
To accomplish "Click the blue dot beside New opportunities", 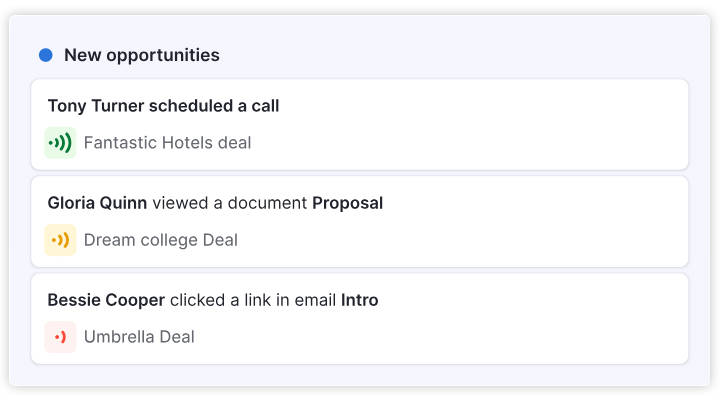I will [x=45, y=55].
